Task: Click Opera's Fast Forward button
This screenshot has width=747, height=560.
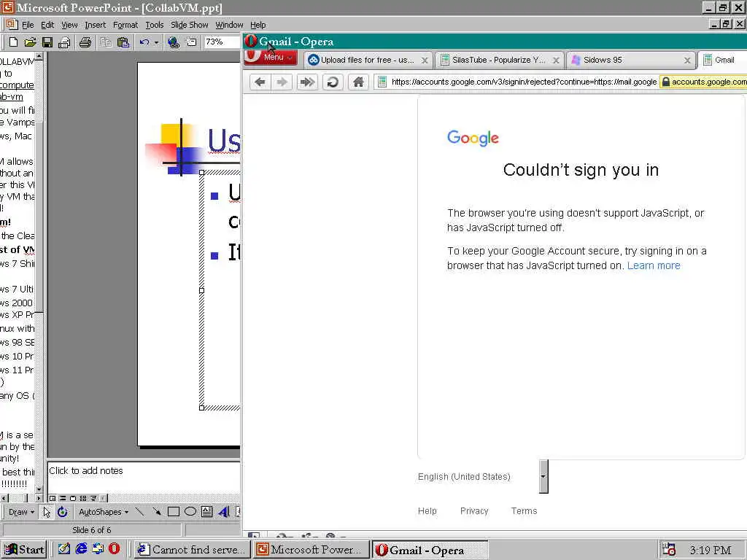Action: click(307, 82)
